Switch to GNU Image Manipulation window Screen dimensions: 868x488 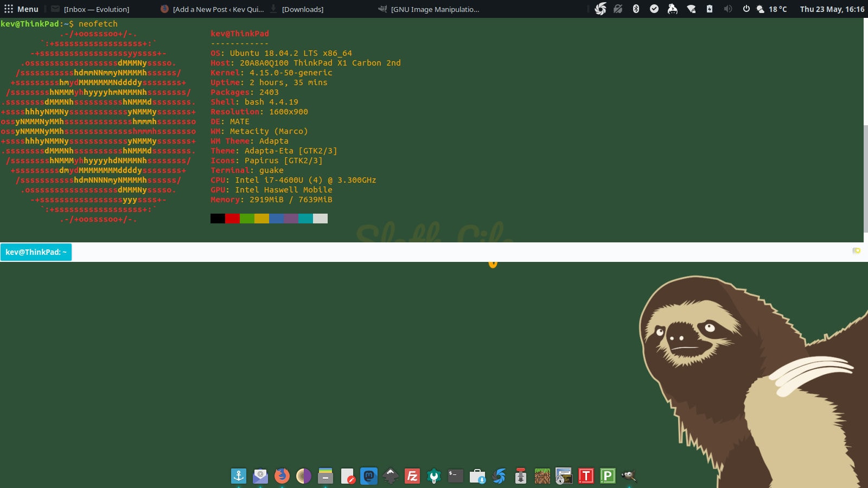pos(429,9)
